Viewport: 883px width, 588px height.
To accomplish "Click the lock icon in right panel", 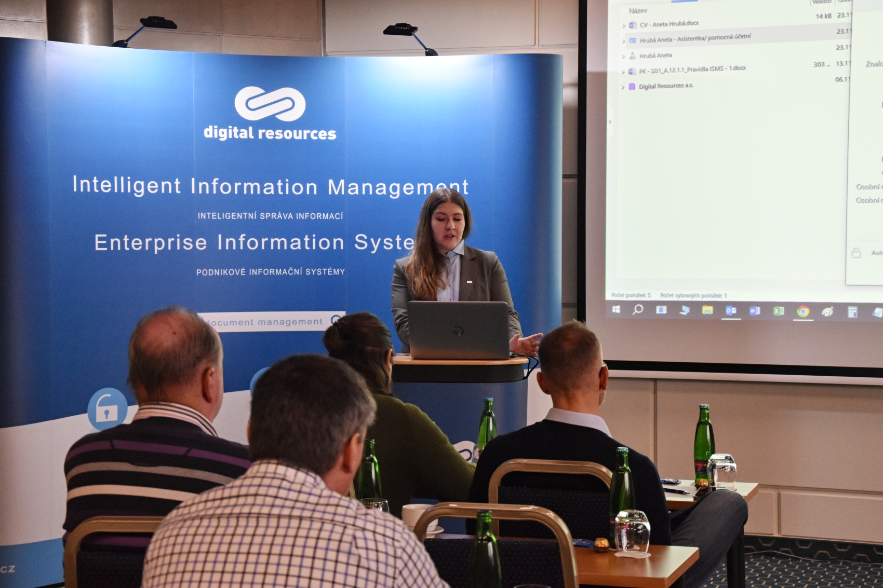I will click(x=857, y=253).
